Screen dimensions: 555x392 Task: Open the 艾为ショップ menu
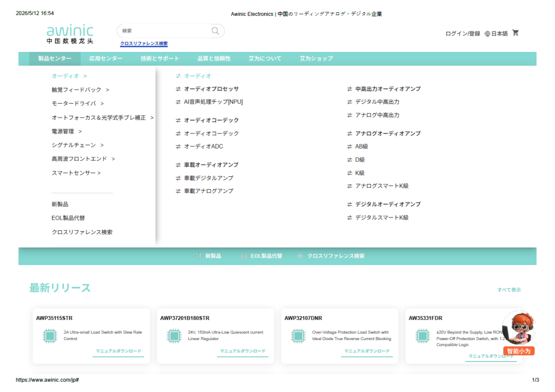316,59
